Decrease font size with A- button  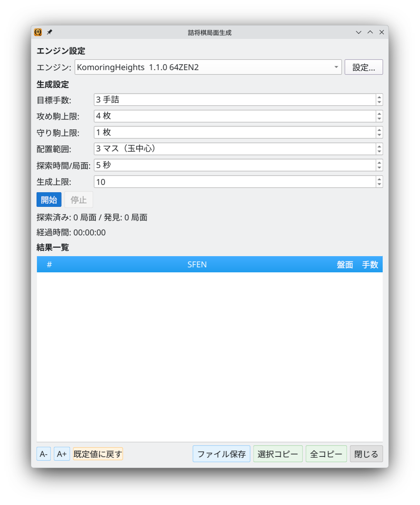44,454
